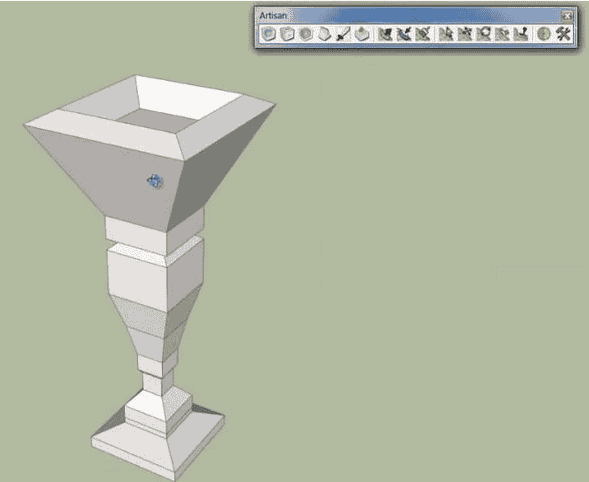589x482 pixels.
Task: Close the Artisan toolbar window
Action: pyautogui.click(x=567, y=16)
